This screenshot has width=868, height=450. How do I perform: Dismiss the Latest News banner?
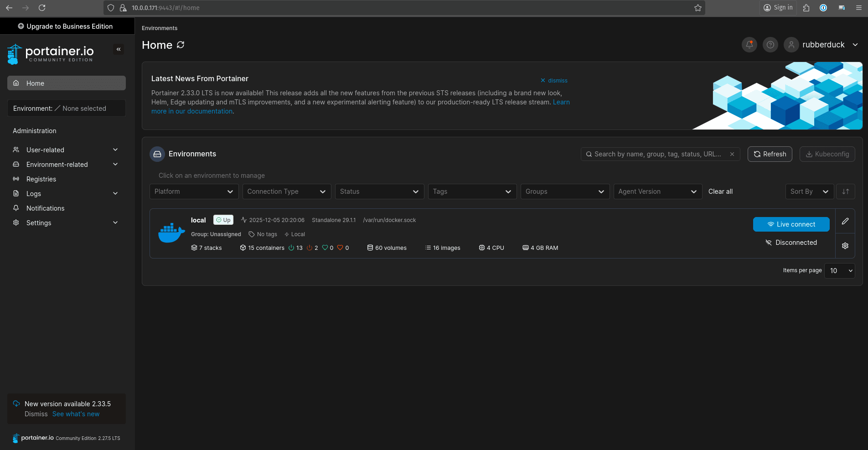point(554,81)
